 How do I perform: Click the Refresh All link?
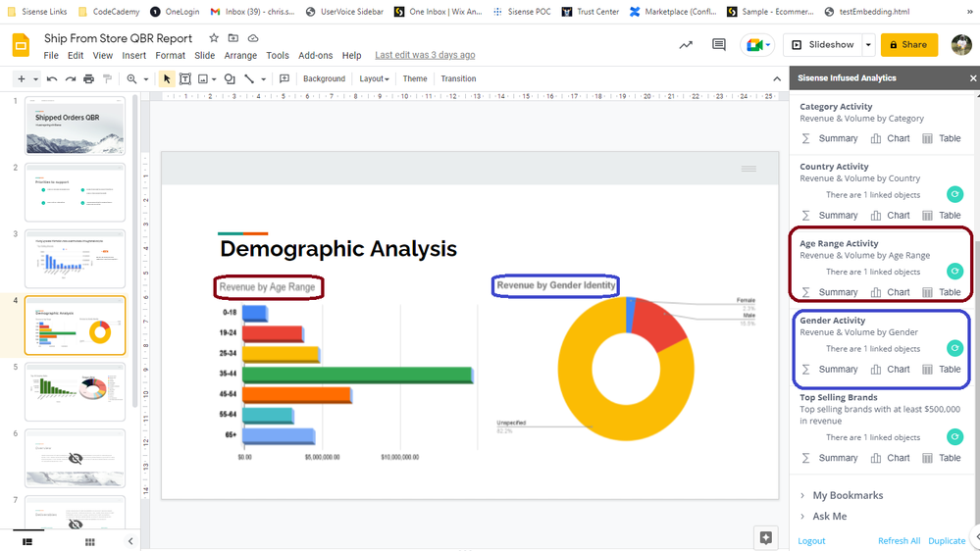pos(899,541)
